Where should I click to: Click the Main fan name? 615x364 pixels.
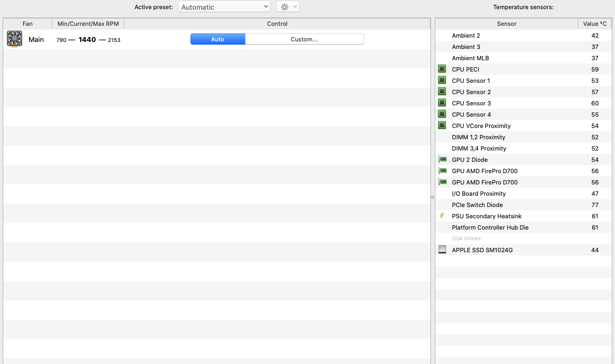coord(36,40)
